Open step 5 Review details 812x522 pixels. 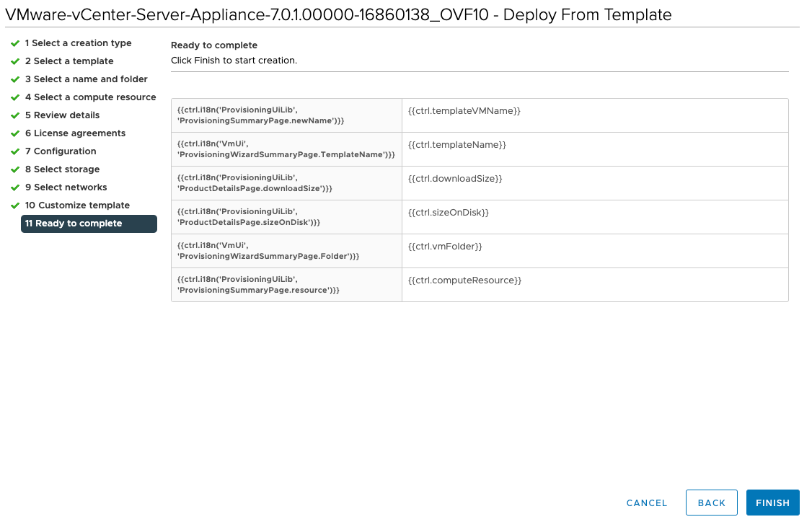(62, 115)
